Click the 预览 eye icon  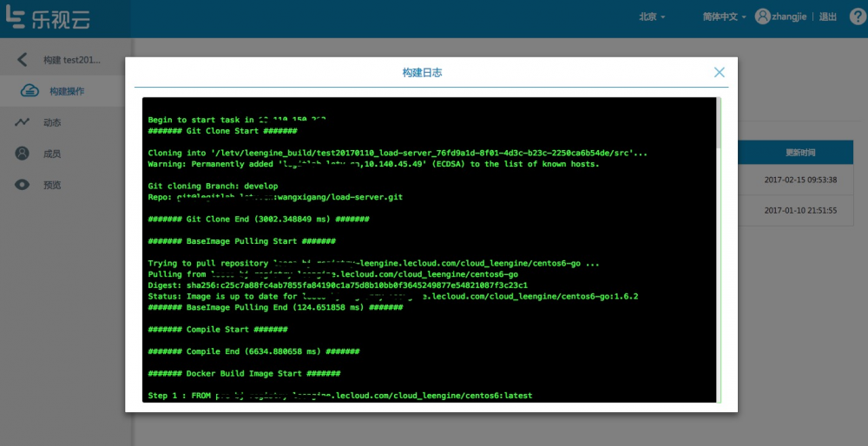tap(23, 185)
